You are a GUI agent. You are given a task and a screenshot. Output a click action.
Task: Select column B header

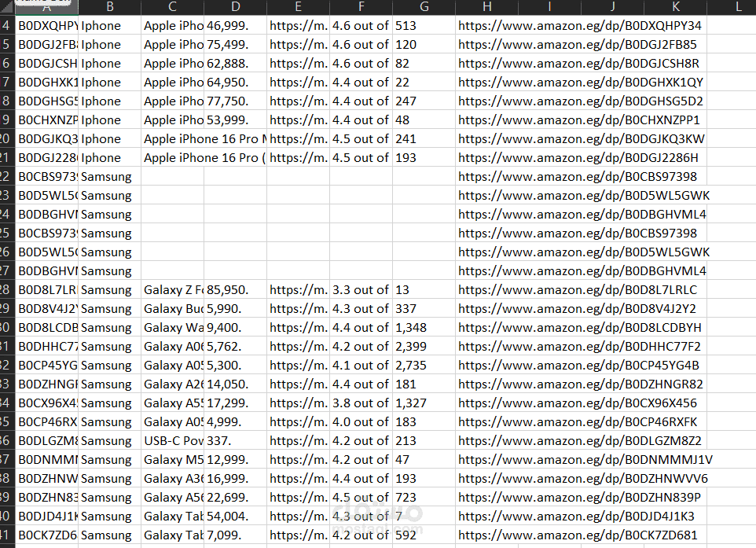(109, 7)
